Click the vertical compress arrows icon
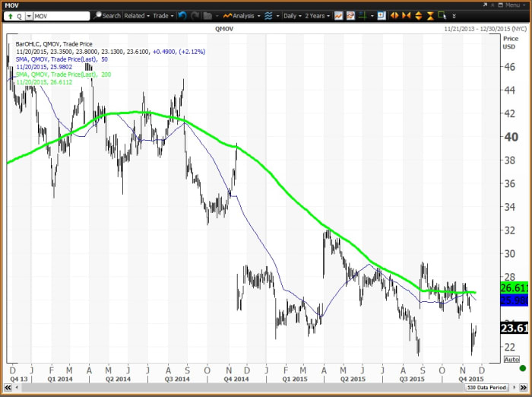The image size is (532, 397). (429, 15)
